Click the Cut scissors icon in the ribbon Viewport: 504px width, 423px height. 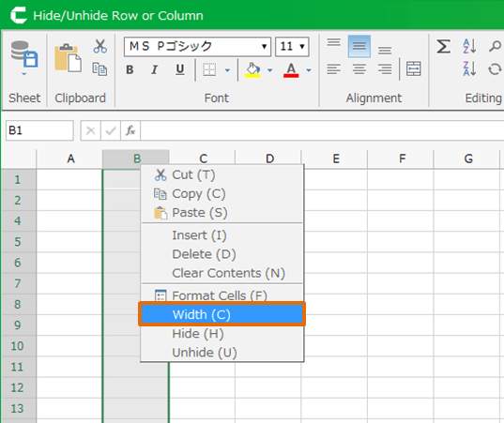tap(100, 46)
